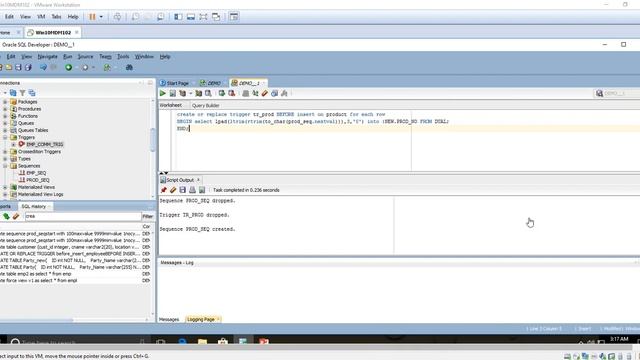Click the Rollback icon in the worksheet toolbar
Viewport: 640px width, 360px height.
[231, 93]
